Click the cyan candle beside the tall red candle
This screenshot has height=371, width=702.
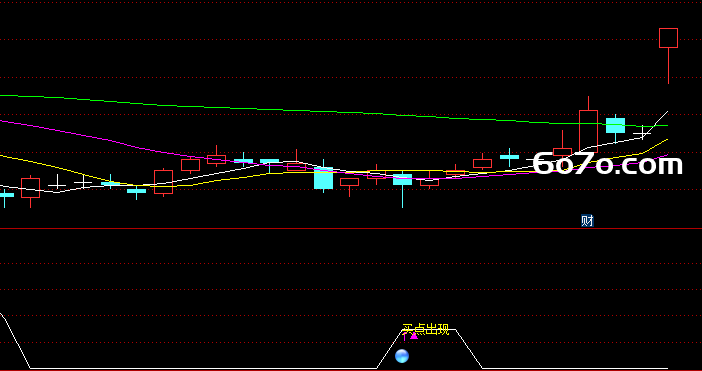(x=615, y=126)
